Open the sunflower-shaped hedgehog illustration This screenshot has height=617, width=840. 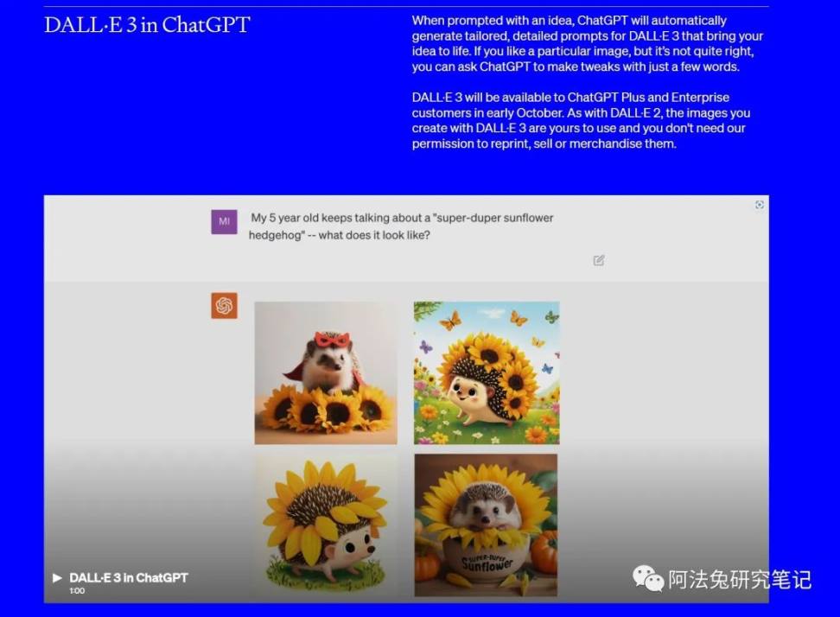(x=326, y=525)
